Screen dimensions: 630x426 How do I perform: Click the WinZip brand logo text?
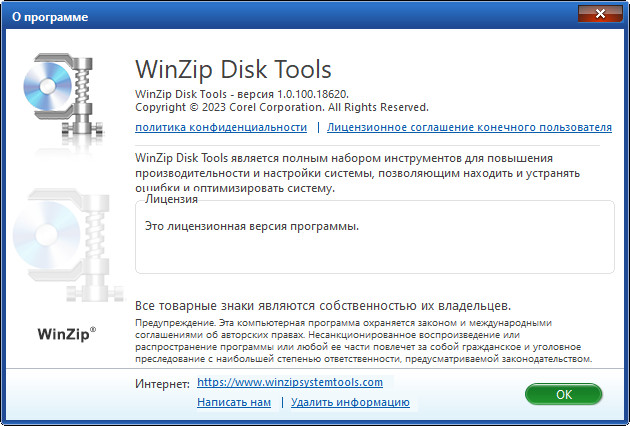(66, 333)
